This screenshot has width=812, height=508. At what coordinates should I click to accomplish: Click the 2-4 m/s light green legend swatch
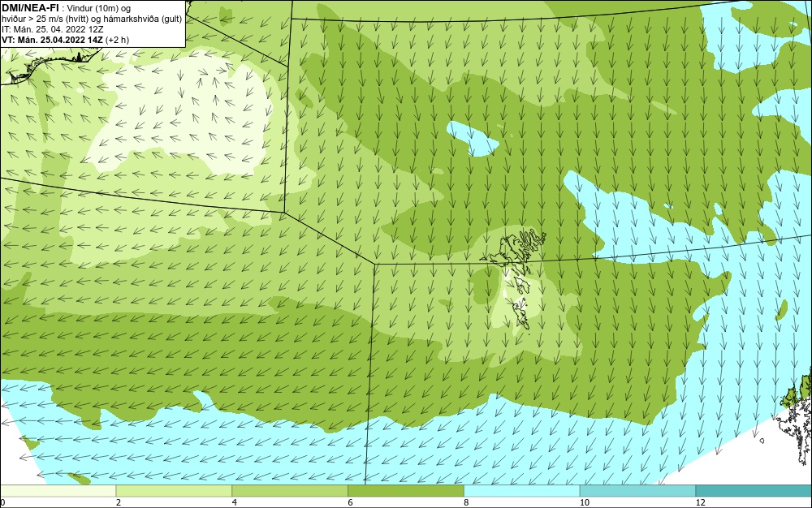point(174,491)
